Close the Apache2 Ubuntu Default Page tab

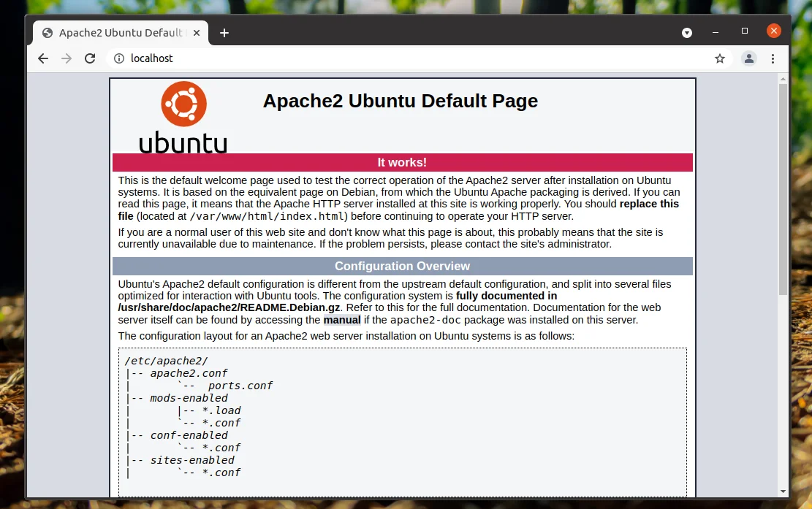coord(196,32)
